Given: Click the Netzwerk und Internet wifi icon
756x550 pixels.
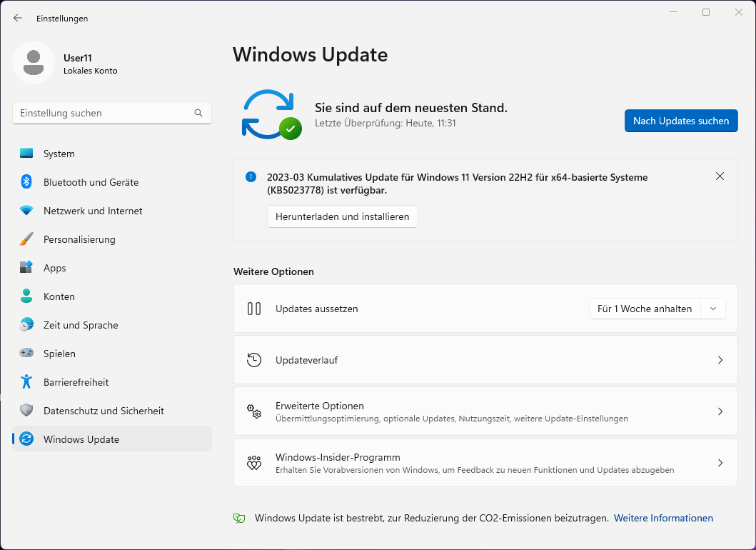Looking at the screenshot, I should (x=26, y=211).
